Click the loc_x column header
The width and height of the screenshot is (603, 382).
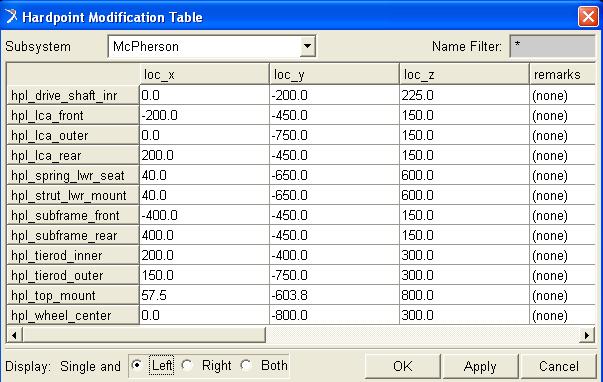pyautogui.click(x=204, y=74)
